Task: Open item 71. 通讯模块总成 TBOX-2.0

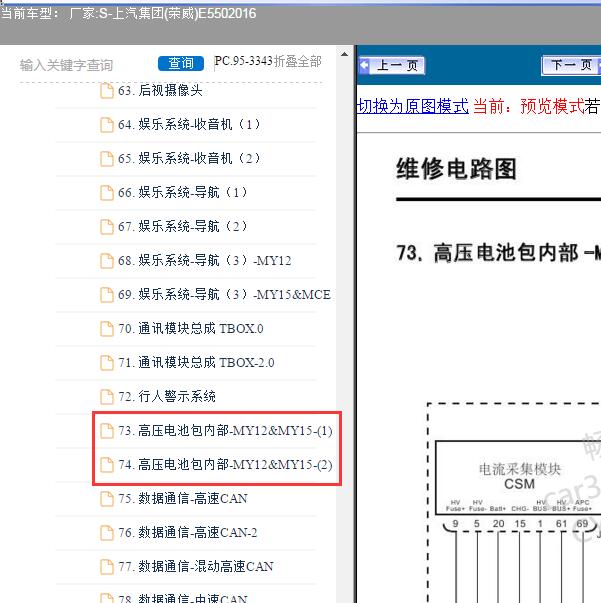Action: 196,363
